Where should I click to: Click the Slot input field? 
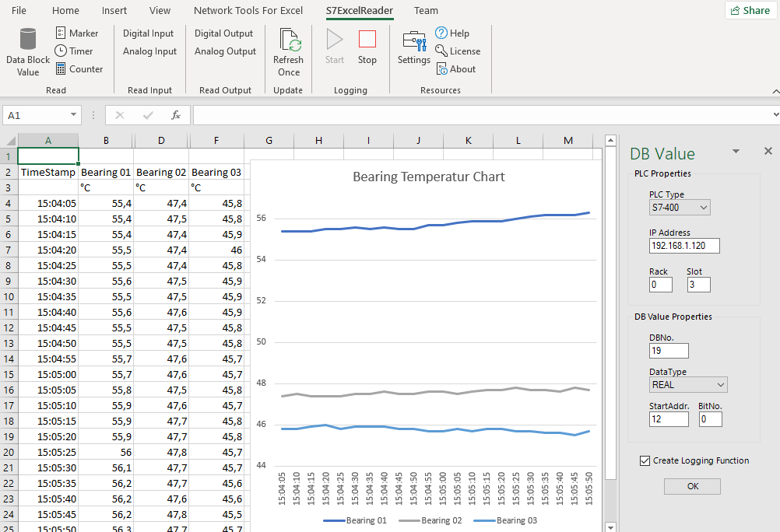tap(698, 285)
